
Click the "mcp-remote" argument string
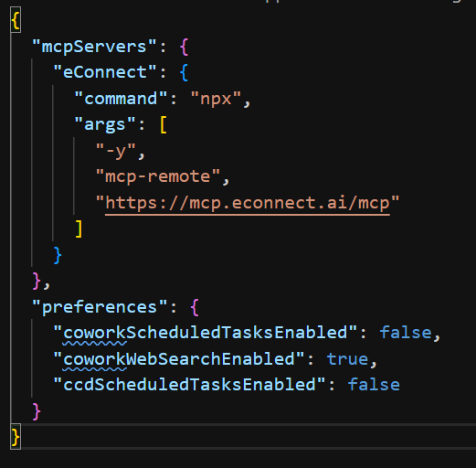tap(158, 176)
